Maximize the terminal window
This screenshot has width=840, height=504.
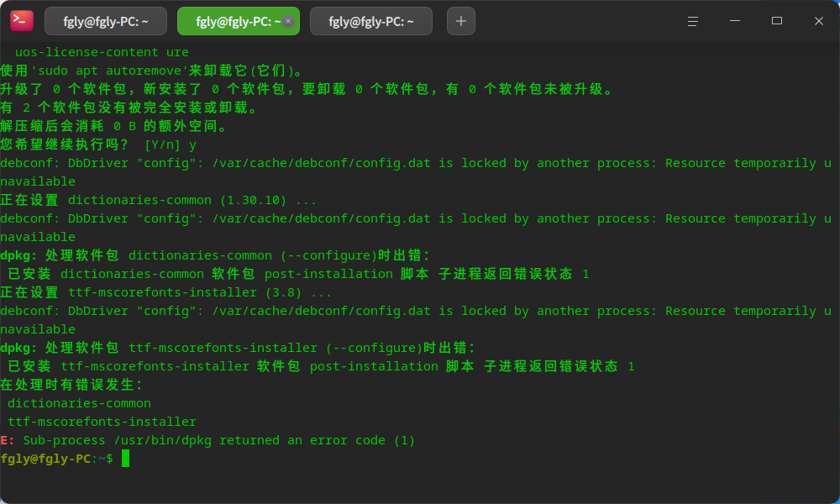(x=777, y=21)
